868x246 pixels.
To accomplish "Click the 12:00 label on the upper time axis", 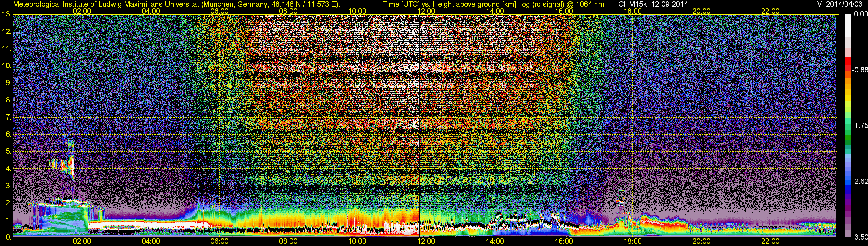I will tap(426, 11).
